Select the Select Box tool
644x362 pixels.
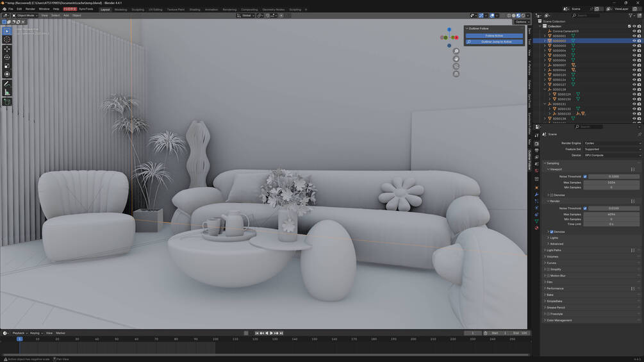[7, 31]
